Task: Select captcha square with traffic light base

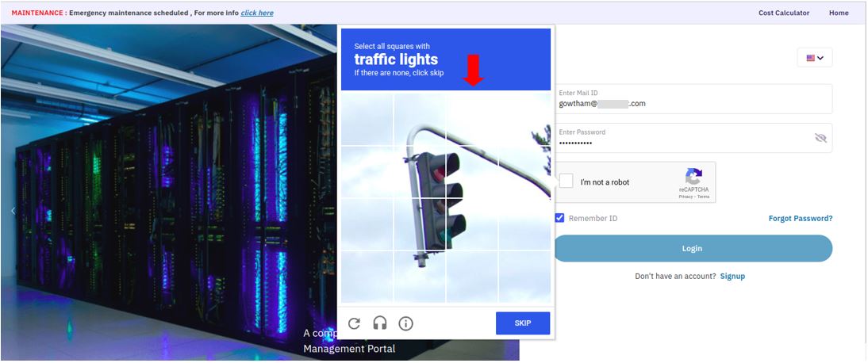Action: click(x=420, y=276)
